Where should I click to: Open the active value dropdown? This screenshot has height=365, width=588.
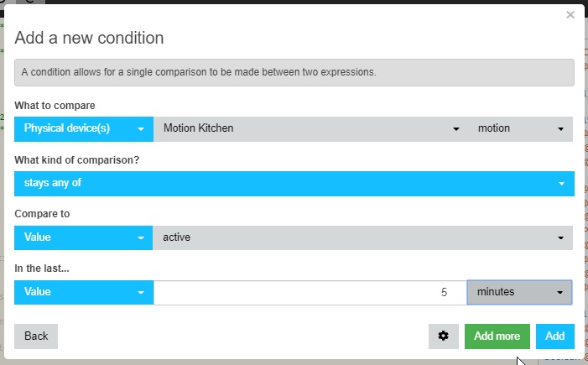[362, 237]
